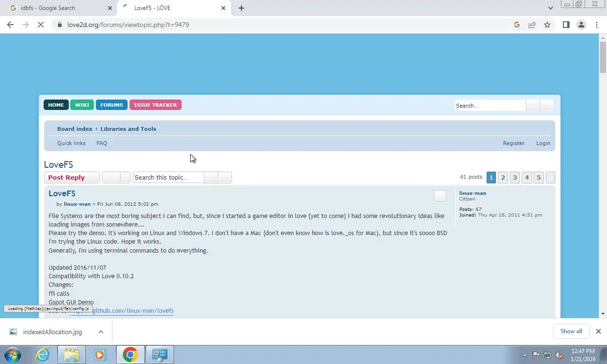The width and height of the screenshot is (607, 364).
Task: Expand the Quick links menu
Action: tap(72, 143)
